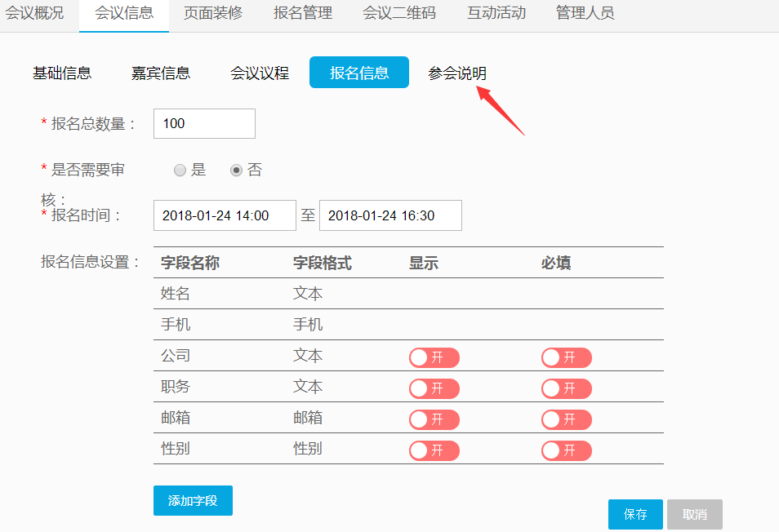779x532 pixels.
Task: Click the 手机 field name cell
Action: coord(176,325)
